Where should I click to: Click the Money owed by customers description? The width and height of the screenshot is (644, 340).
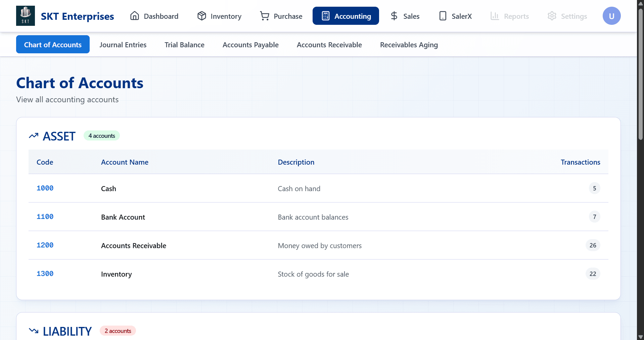pos(320,245)
